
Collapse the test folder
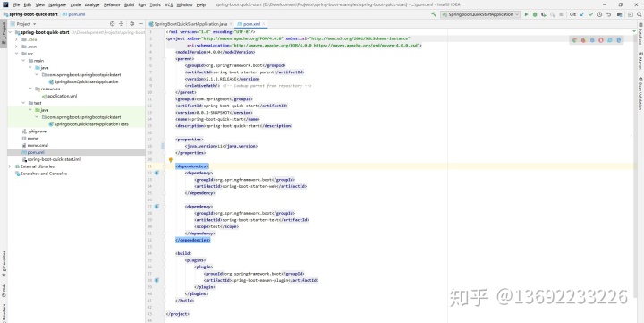click(23, 103)
